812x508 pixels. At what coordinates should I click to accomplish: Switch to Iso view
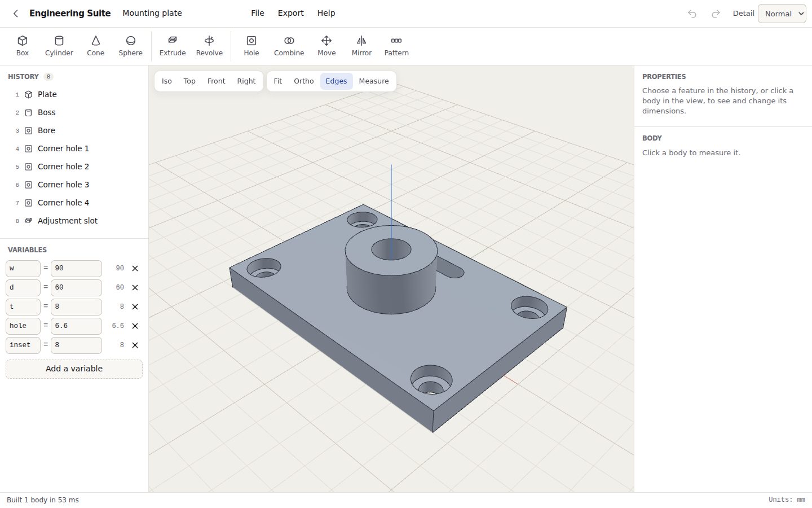pyautogui.click(x=167, y=81)
